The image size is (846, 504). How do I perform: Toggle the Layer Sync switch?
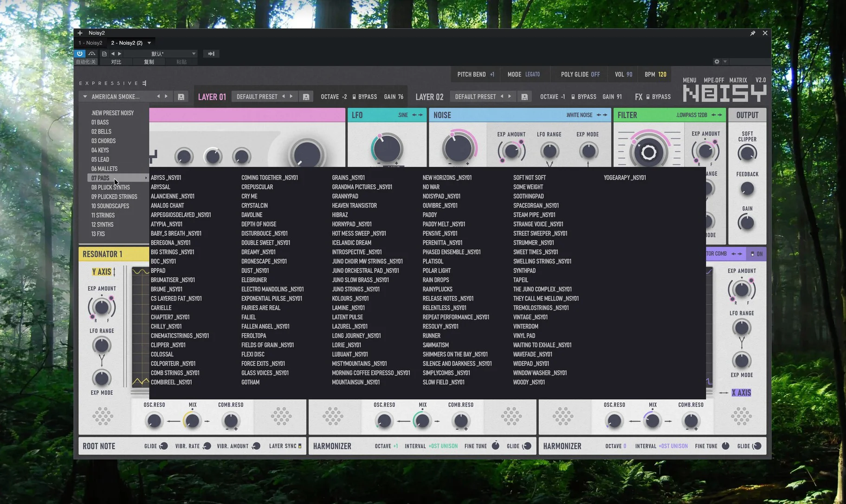(x=300, y=446)
